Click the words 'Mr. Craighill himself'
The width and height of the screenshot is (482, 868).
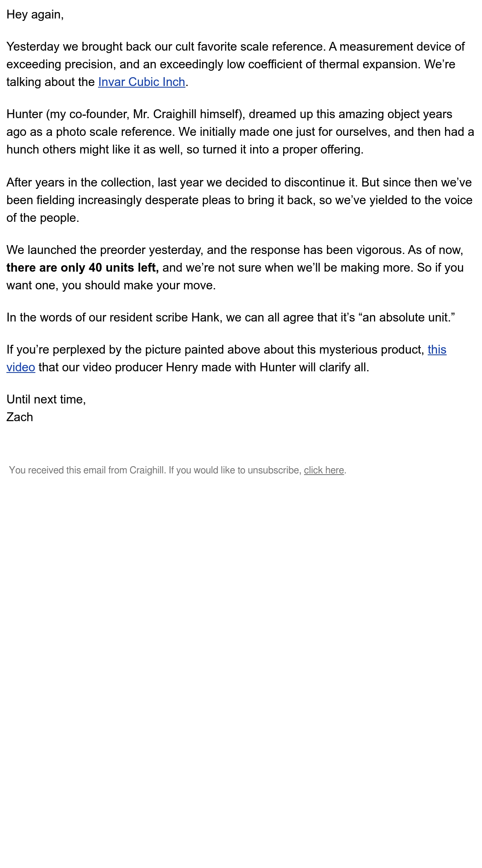click(x=186, y=114)
